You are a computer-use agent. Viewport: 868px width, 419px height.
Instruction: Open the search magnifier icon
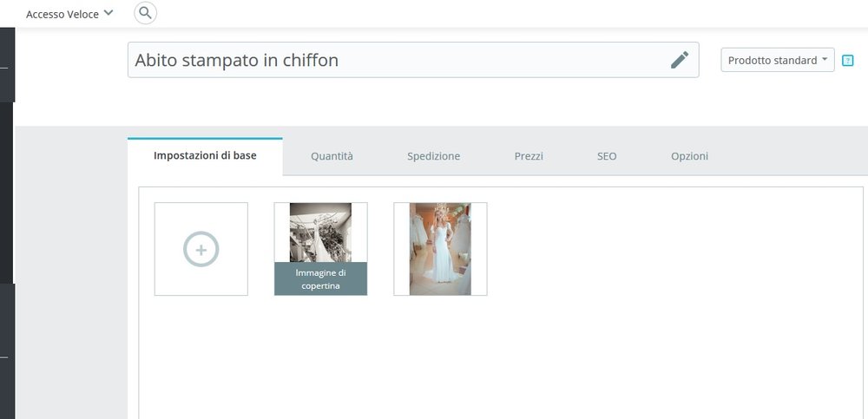146,13
